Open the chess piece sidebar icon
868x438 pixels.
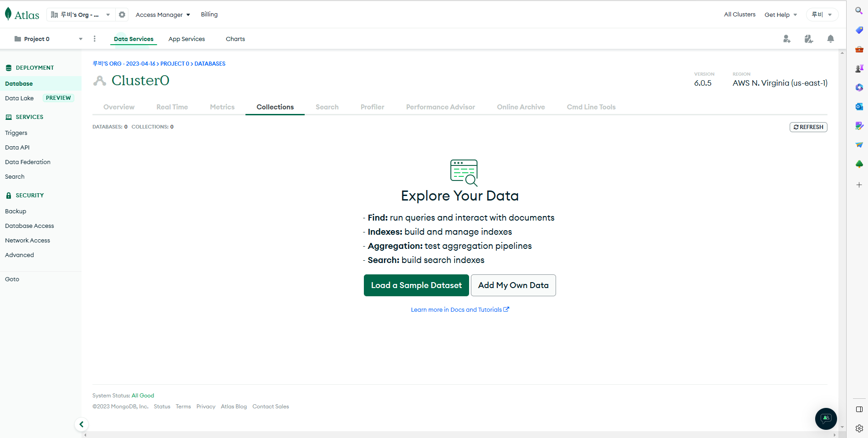coord(859,68)
